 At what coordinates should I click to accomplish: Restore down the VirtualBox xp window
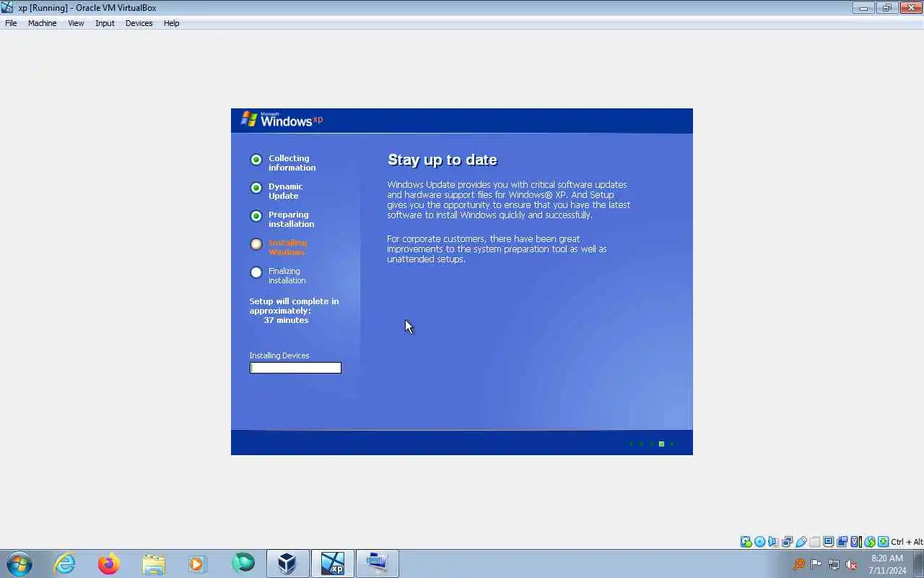click(x=887, y=8)
